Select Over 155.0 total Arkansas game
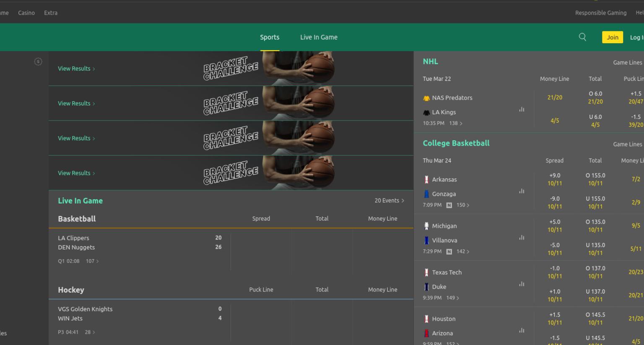Viewport: 644px width, 345px height. [595, 179]
